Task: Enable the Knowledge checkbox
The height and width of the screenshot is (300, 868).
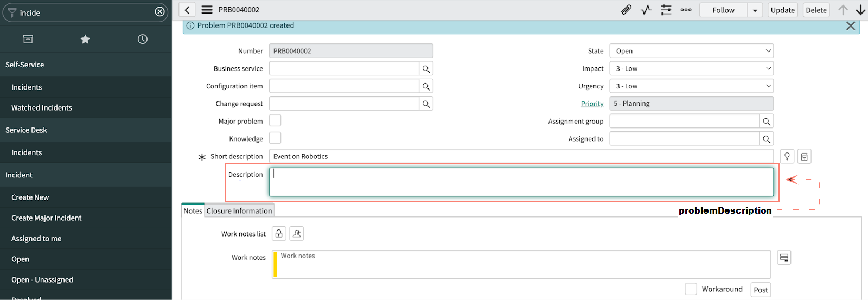Action: coord(275,138)
